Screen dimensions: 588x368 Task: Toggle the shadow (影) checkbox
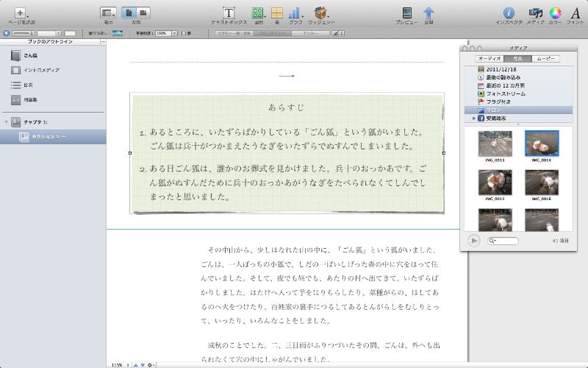point(184,33)
